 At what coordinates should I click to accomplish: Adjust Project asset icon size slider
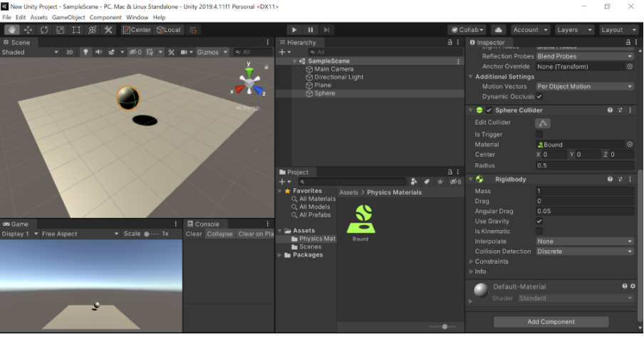coord(444,327)
